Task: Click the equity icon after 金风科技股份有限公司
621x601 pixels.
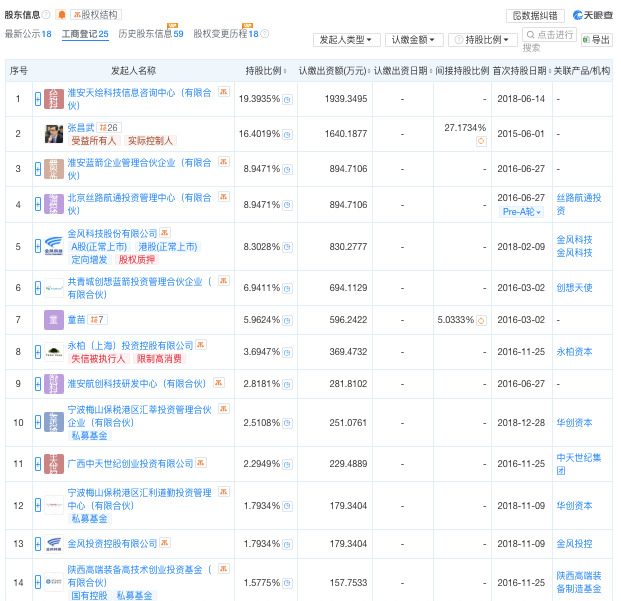Action: (x=165, y=232)
